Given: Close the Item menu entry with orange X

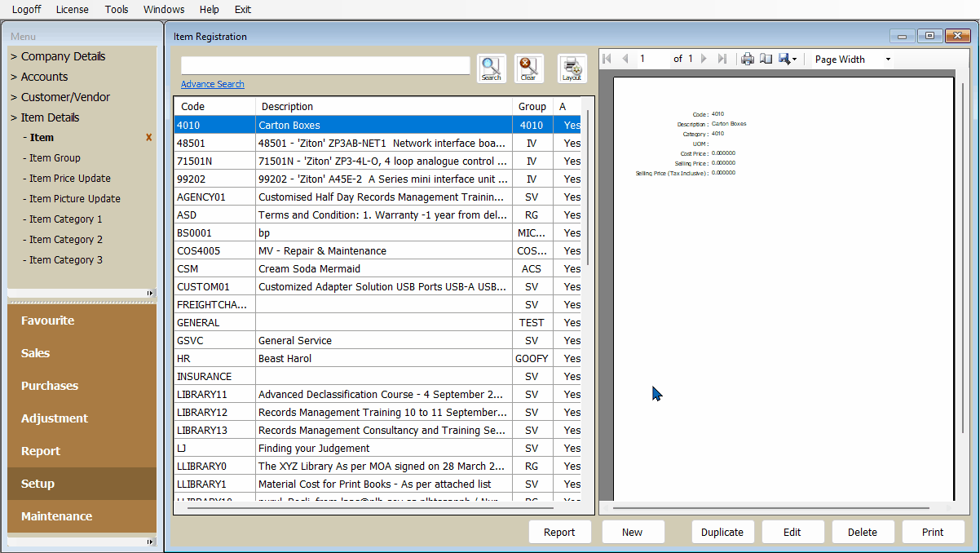Looking at the screenshot, I should pos(148,138).
